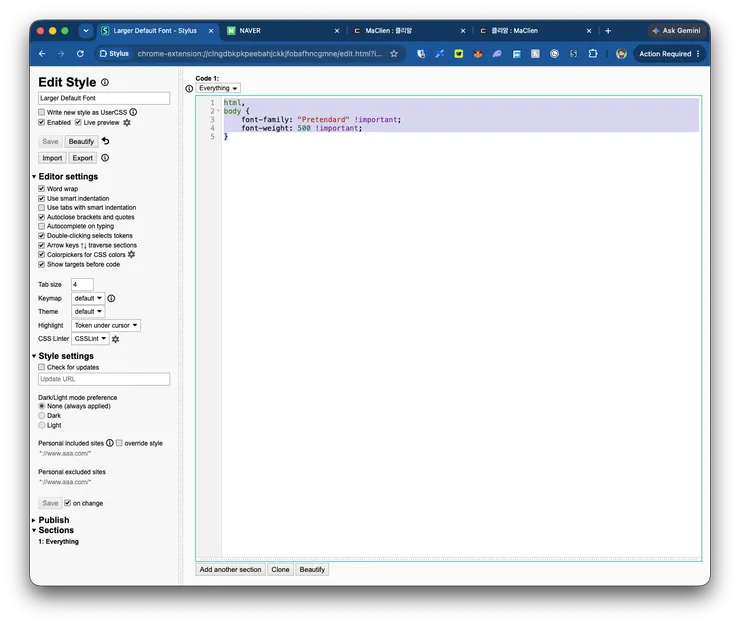The height and width of the screenshot is (625, 740).
Task: Click the revert arrow next to Beautify
Action: click(105, 141)
